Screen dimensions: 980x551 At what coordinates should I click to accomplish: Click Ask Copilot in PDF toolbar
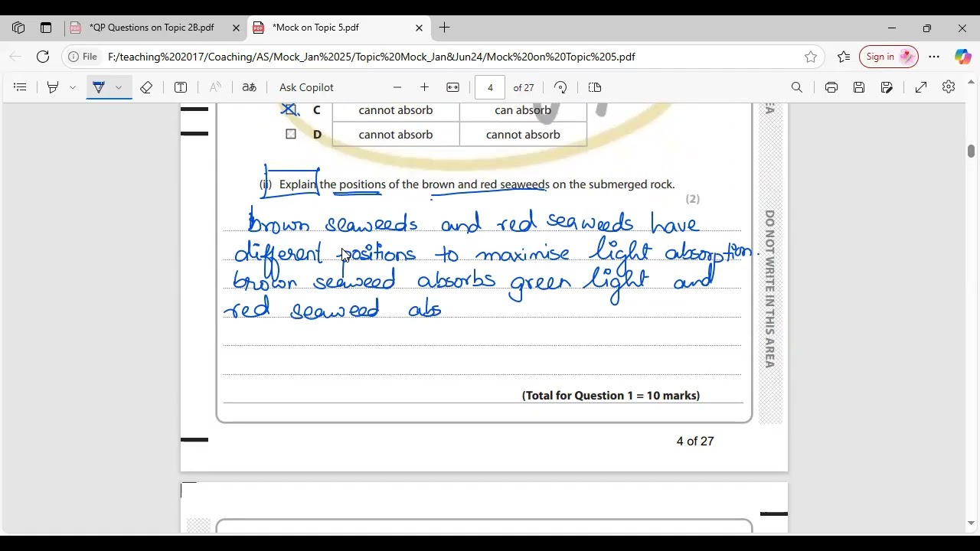point(306,87)
